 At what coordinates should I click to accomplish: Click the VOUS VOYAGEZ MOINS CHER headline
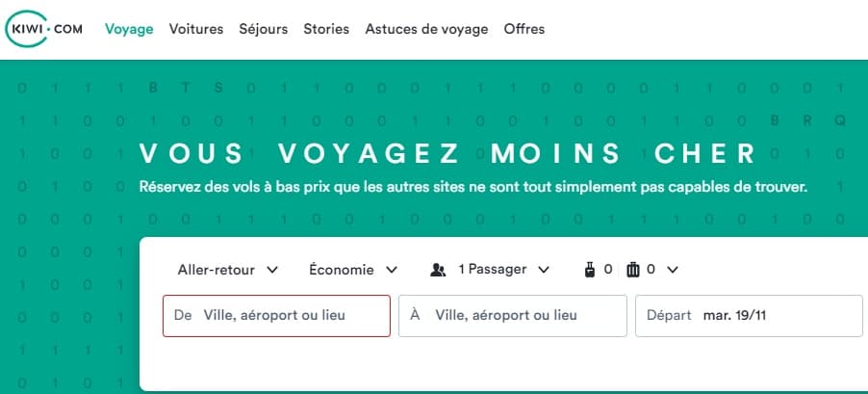coord(448,154)
